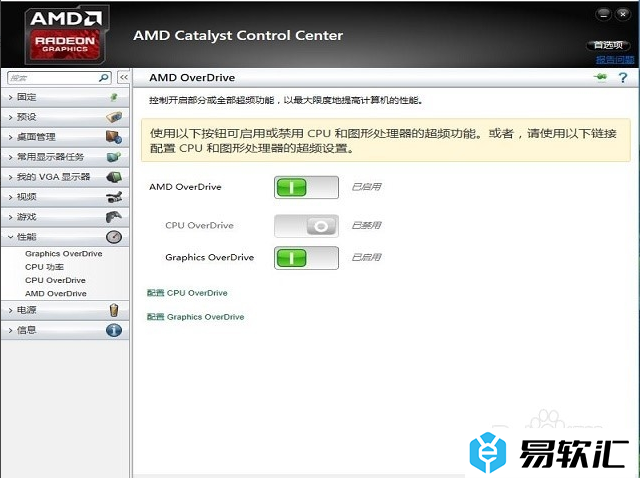This screenshot has width=640, height=478.
Task: Click the 视频 camcorder icon
Action: pos(114,197)
